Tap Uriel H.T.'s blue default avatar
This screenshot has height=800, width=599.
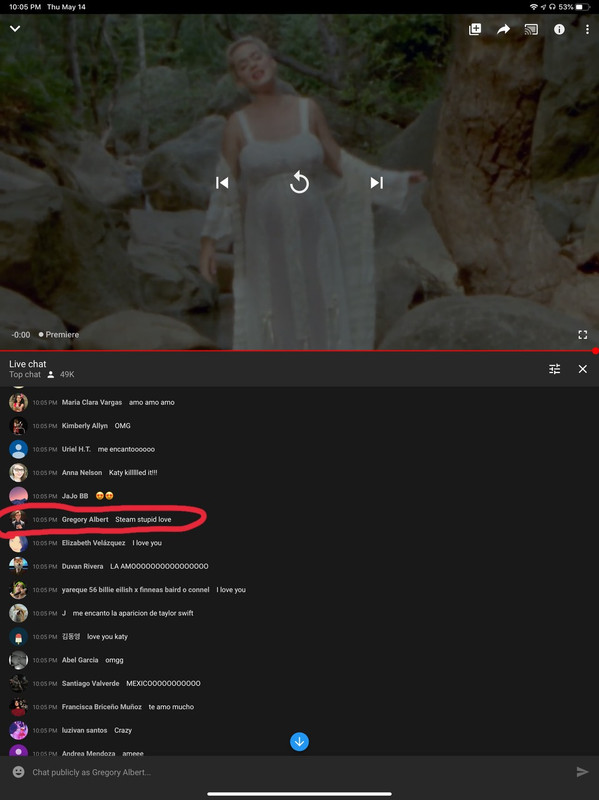[x=18, y=449]
